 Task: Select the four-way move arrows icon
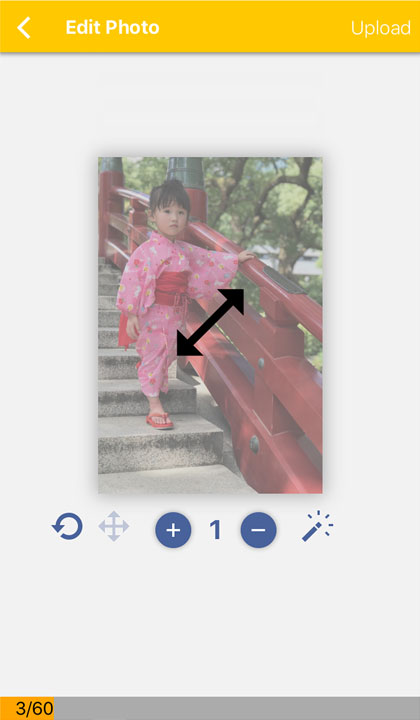click(114, 526)
